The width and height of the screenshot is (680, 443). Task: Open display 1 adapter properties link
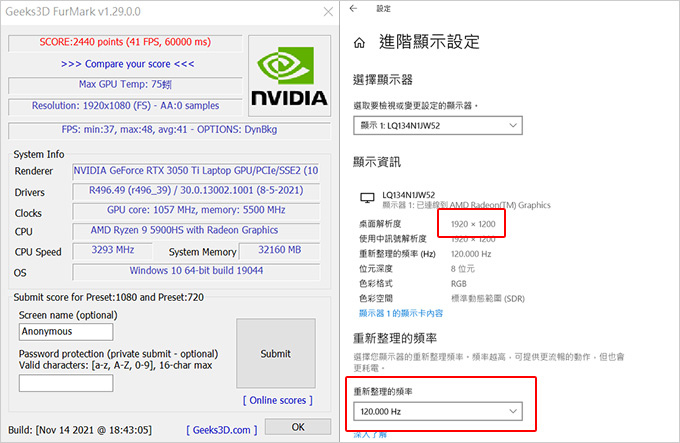(401, 313)
